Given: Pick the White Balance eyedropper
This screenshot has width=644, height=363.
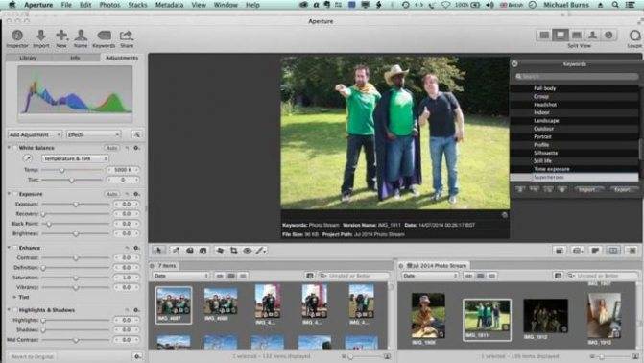Looking at the screenshot, I should point(28,158).
